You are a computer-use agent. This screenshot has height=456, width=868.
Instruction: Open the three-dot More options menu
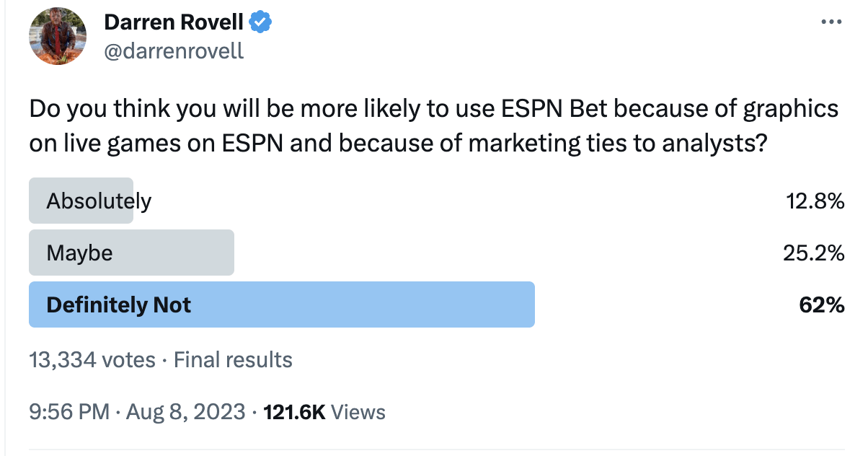coord(832,23)
